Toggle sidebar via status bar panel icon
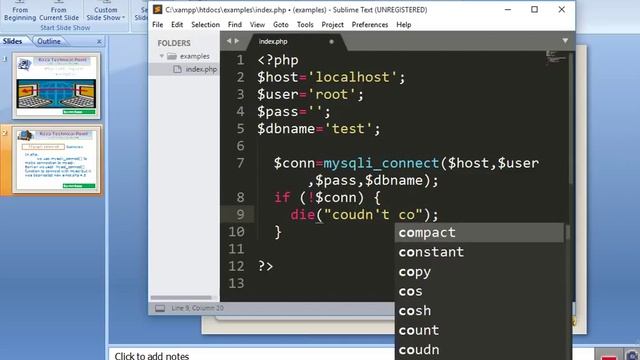The image size is (640, 360). (x=160, y=308)
